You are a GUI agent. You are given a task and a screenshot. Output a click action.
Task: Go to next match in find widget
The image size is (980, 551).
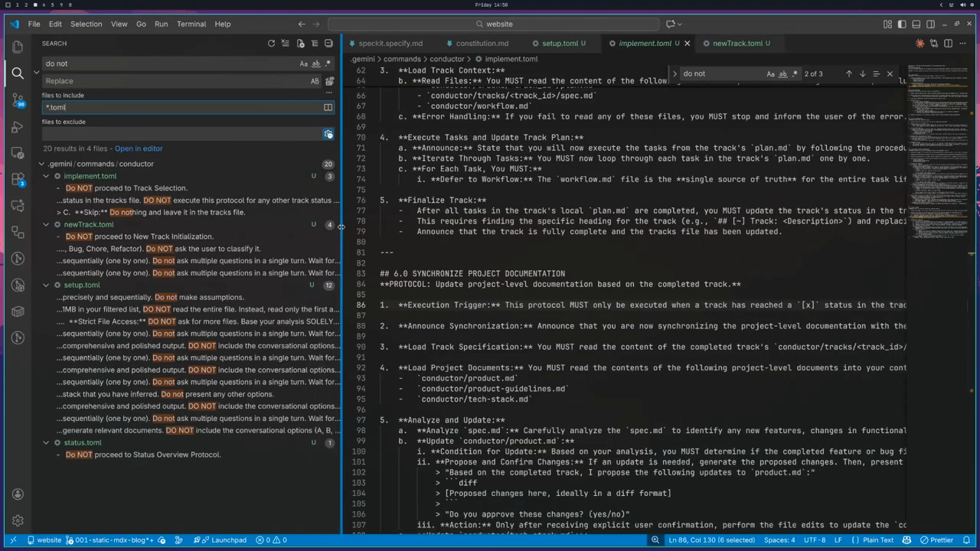(862, 74)
